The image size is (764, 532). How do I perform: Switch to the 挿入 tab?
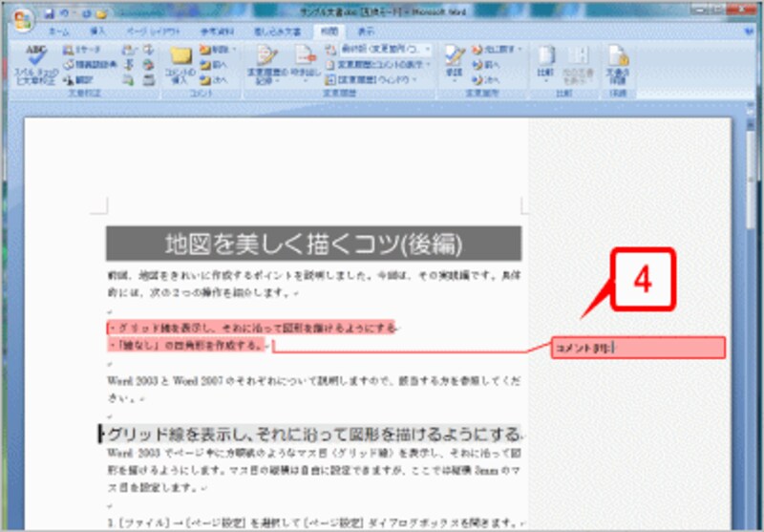click(x=97, y=32)
